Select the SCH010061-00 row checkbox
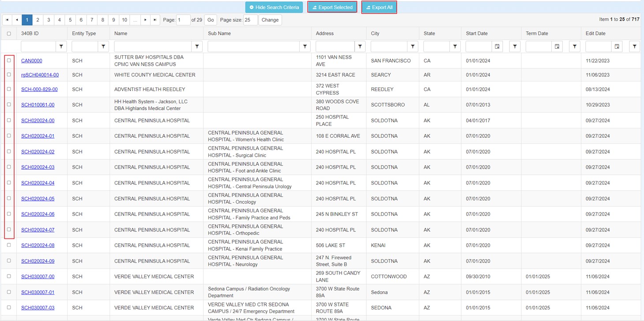This screenshot has width=644, height=321. click(9, 105)
